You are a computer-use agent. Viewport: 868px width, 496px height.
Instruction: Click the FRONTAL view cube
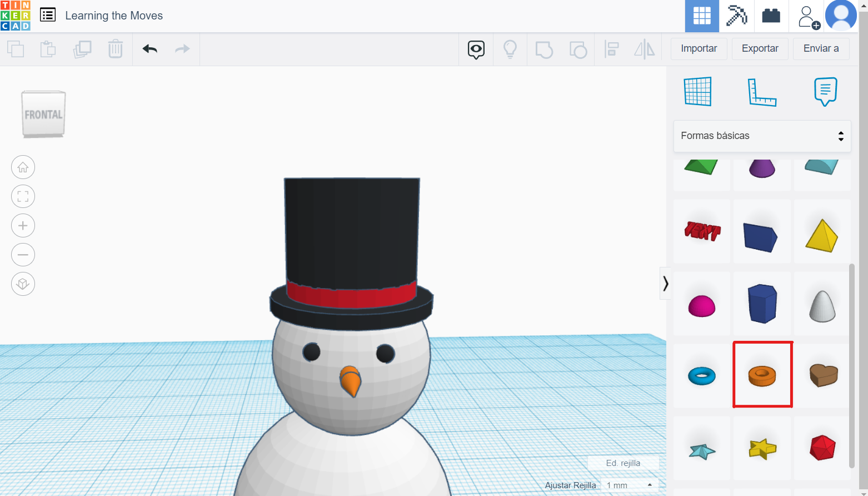(x=43, y=114)
